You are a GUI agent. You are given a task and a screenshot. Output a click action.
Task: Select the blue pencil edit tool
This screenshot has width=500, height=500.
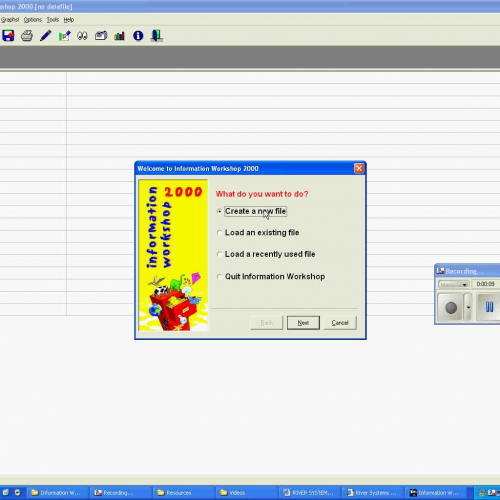pyautogui.click(x=45, y=35)
